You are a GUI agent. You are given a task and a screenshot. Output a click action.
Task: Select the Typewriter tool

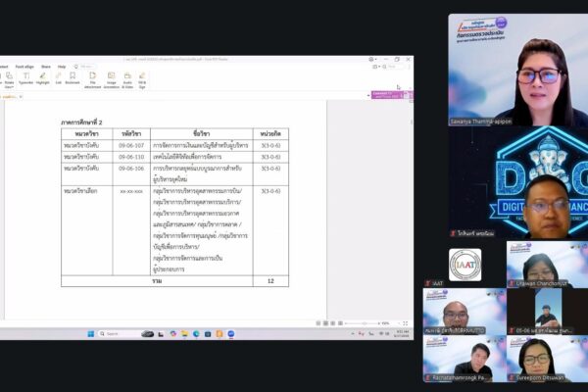[25, 78]
